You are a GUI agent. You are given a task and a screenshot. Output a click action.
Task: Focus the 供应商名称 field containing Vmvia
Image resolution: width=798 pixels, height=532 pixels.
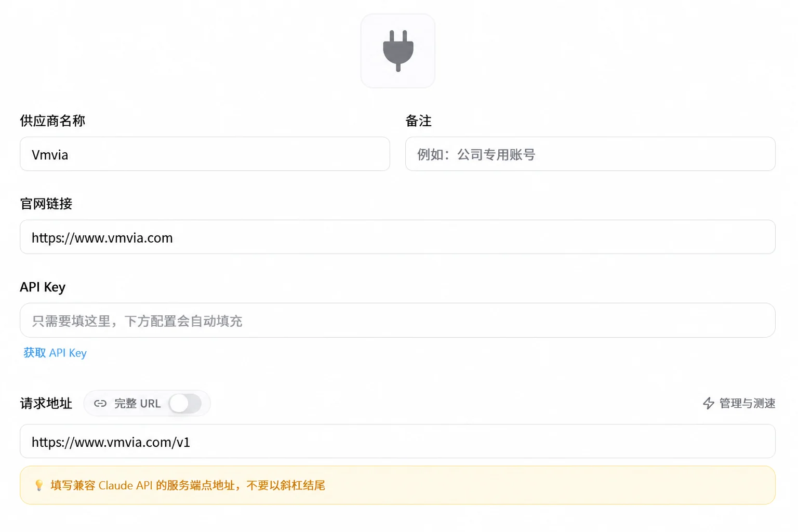(x=205, y=154)
